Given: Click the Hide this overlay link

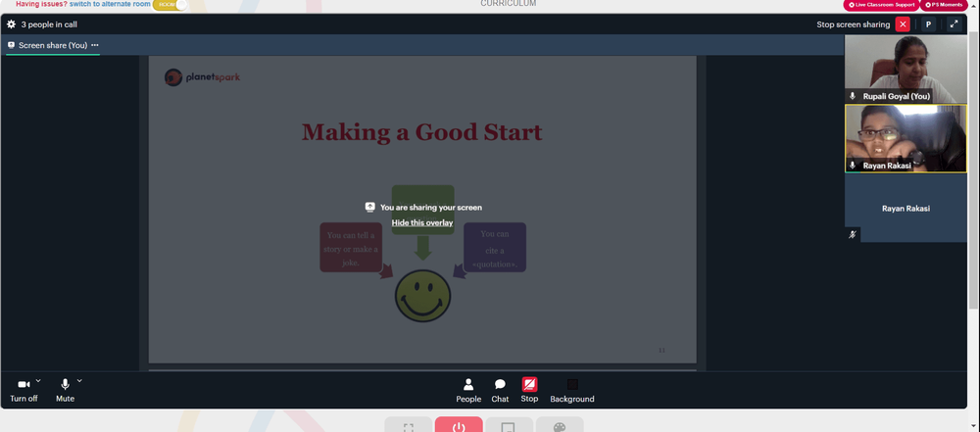Looking at the screenshot, I should (x=422, y=222).
